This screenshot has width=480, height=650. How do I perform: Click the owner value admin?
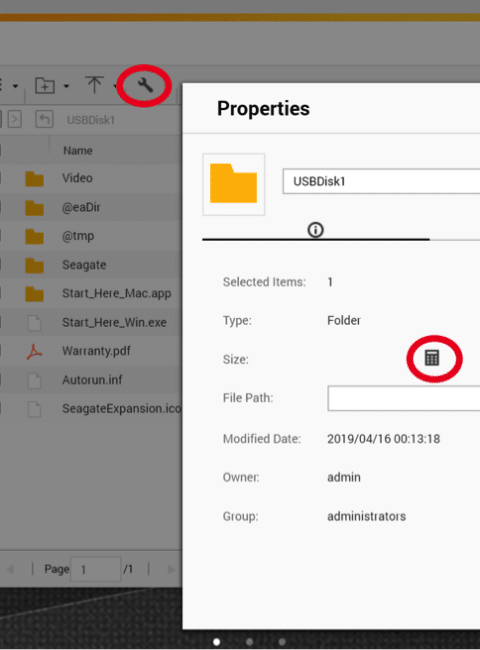(x=344, y=477)
